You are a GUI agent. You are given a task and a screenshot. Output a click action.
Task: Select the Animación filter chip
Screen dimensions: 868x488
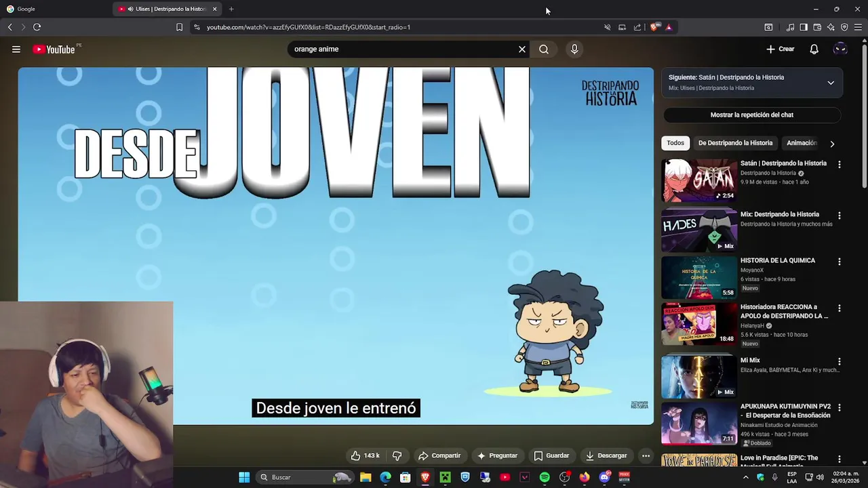[802, 143]
